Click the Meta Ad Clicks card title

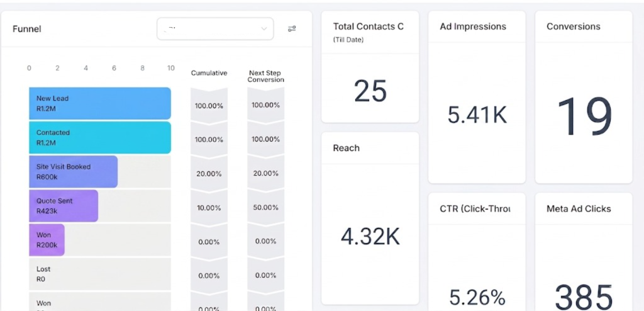tap(579, 209)
